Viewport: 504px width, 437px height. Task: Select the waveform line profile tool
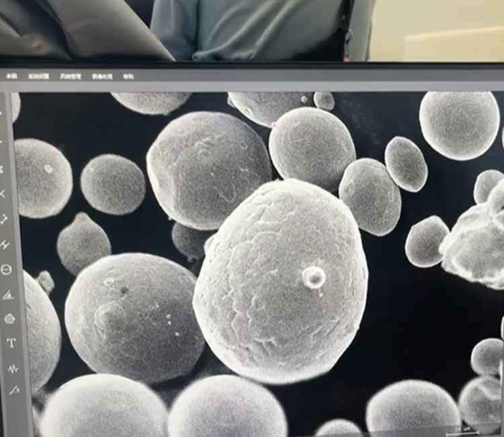click(x=13, y=369)
